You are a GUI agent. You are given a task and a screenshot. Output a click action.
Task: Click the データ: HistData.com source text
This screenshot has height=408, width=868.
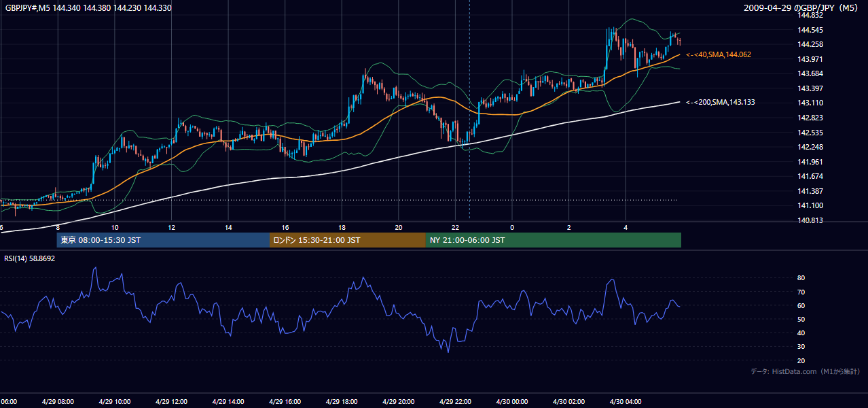click(x=806, y=371)
